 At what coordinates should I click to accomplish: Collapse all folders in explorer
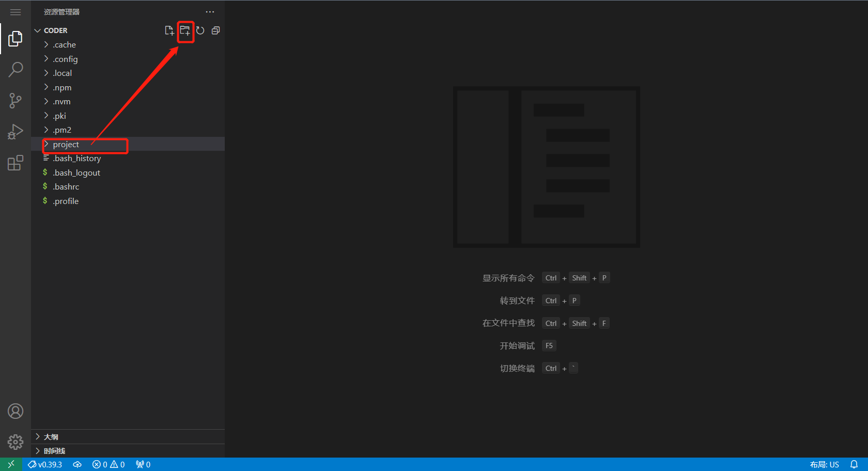[216, 30]
